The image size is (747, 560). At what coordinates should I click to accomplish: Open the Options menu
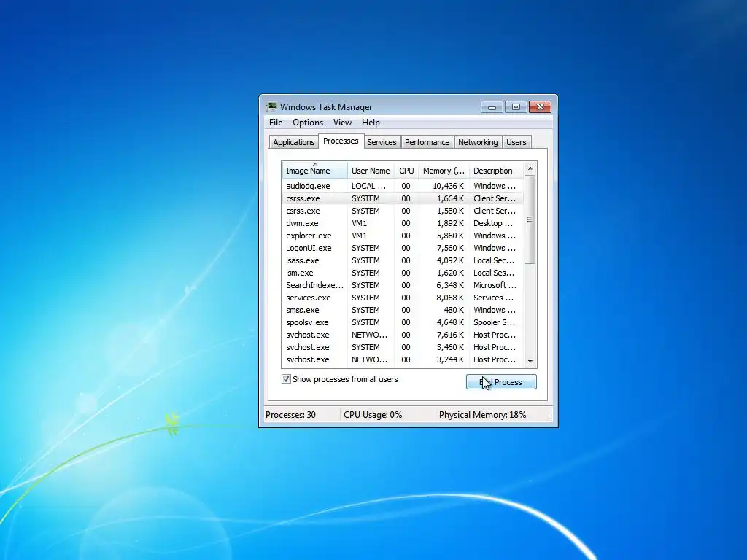point(308,122)
